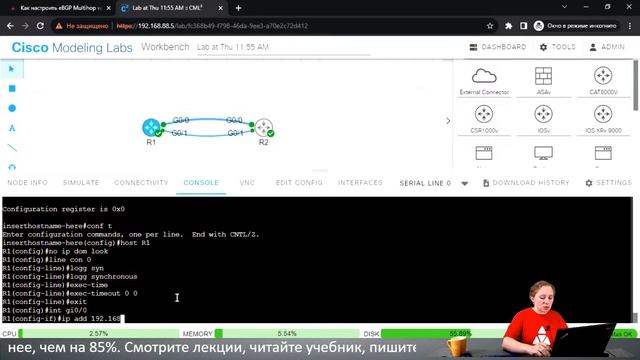Click inside the console terminal area
Viewport: 640px width, 360px height.
point(317,260)
